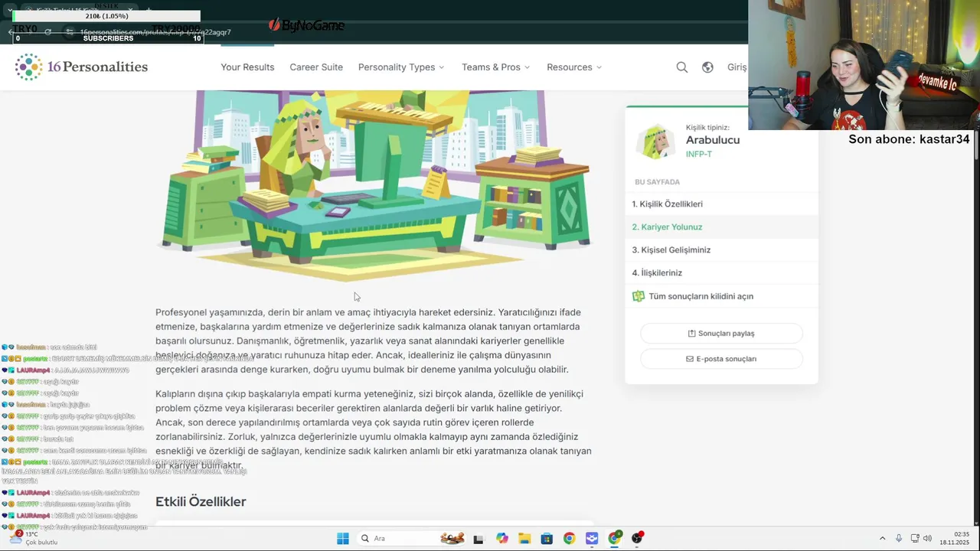Expand the Teams & Pros menu

495,67
